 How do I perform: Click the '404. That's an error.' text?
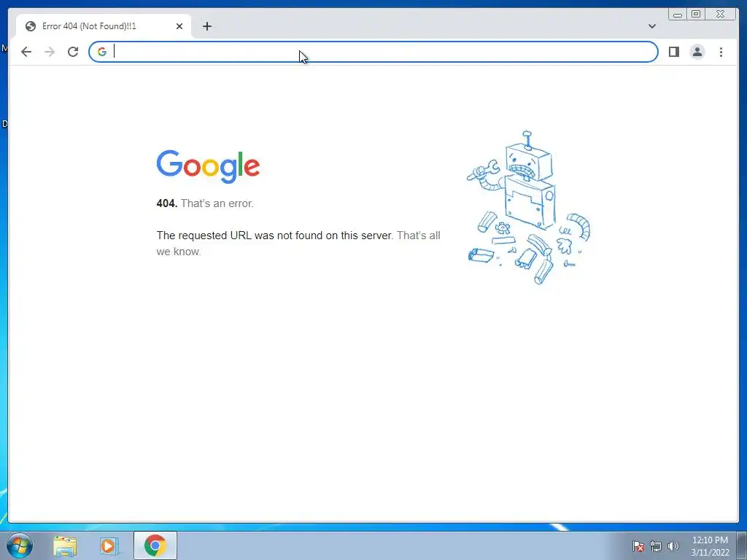pyautogui.click(x=205, y=203)
